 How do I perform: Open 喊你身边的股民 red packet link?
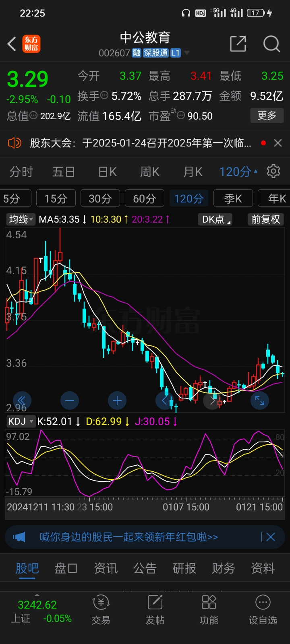click(x=129, y=537)
